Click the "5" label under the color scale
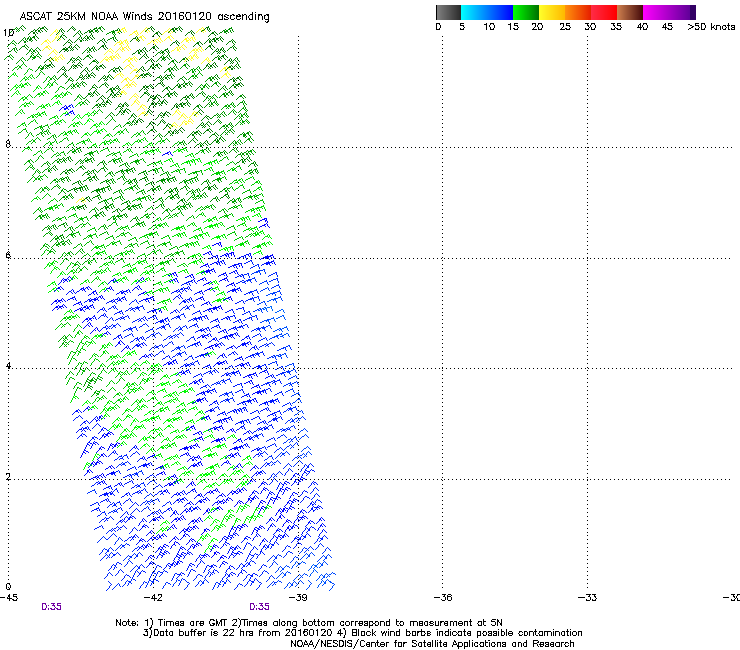 [x=462, y=27]
